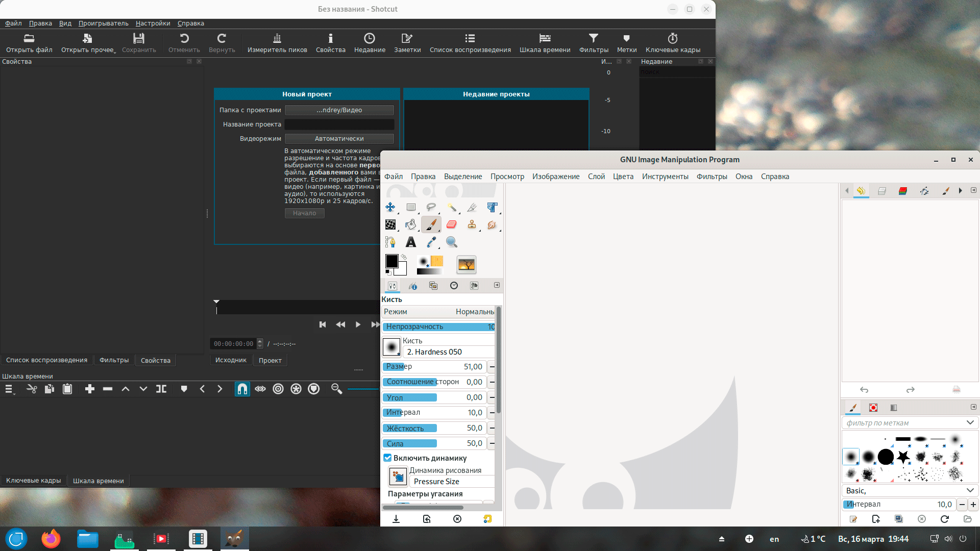Toggle ripple all tracks button
This screenshot has height=551, width=980.
pyautogui.click(x=296, y=389)
